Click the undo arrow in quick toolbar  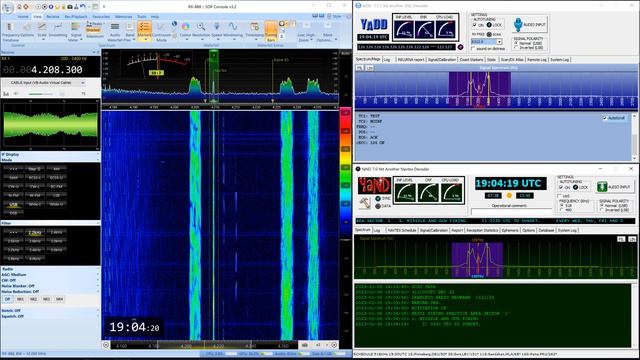tap(83, 7)
